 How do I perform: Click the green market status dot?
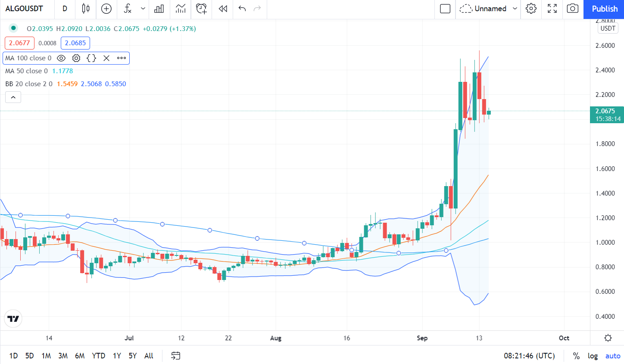[x=13, y=28]
